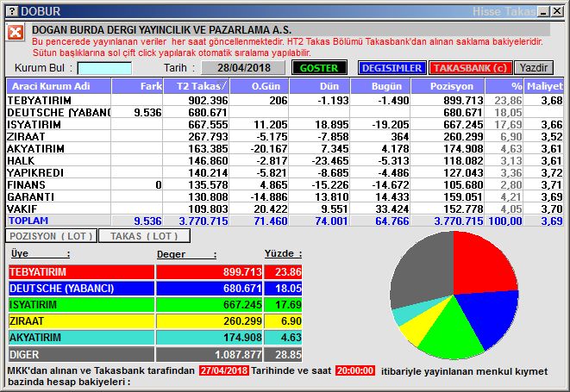Click T2 Takas value 902.396
This screenshot has width=570, height=392.
pyautogui.click(x=208, y=100)
